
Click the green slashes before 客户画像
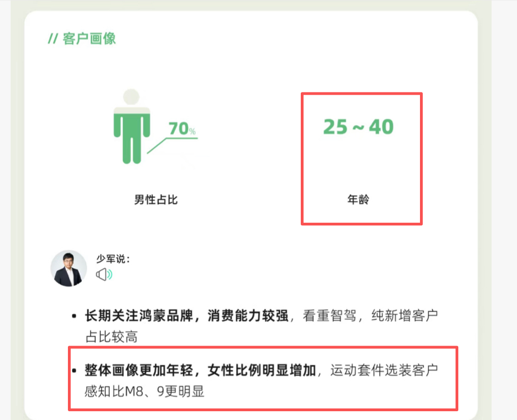53,38
